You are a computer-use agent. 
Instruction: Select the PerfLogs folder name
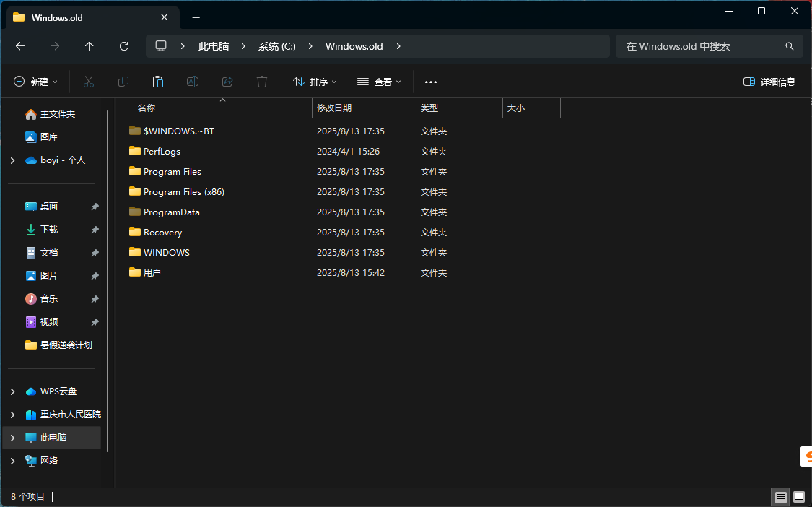(162, 152)
